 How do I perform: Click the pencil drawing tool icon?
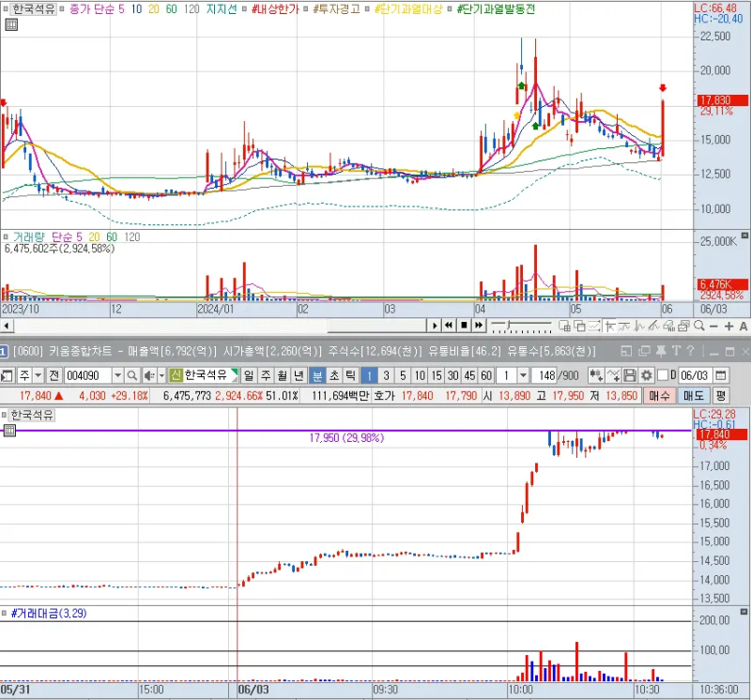pos(654,326)
